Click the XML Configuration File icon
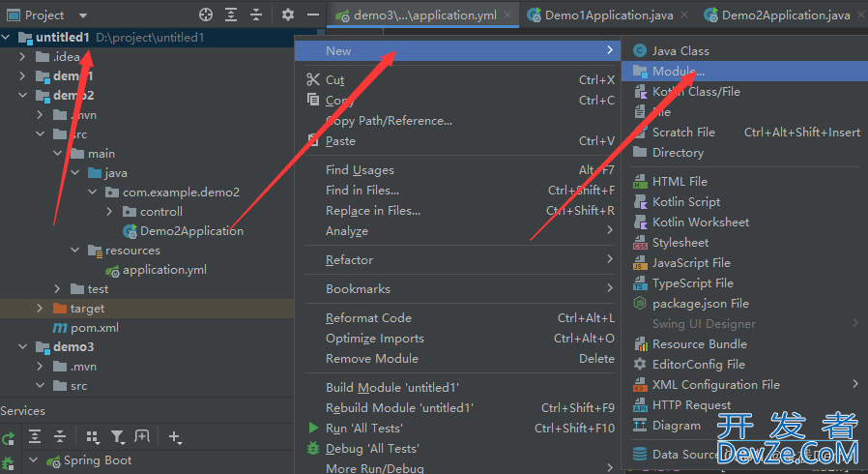The height and width of the screenshot is (474, 868). click(x=640, y=384)
